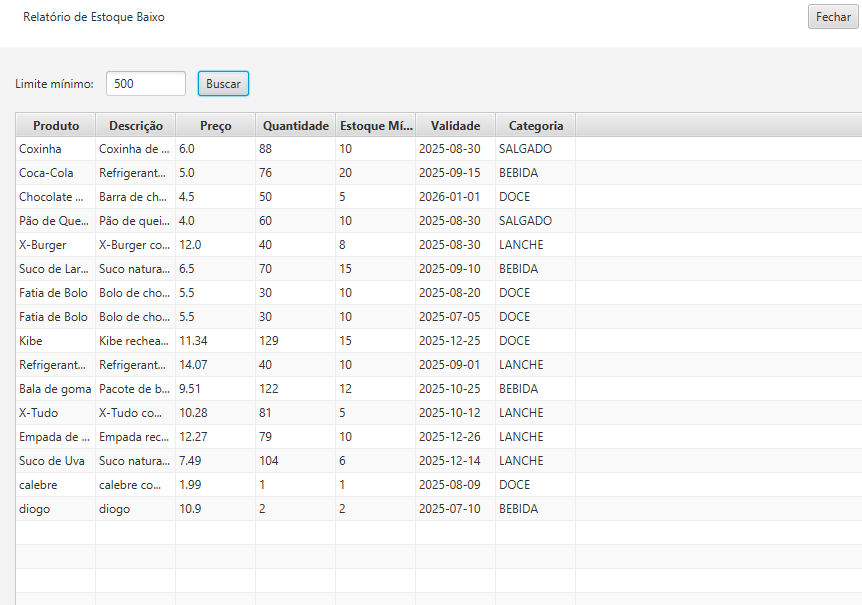Screen dimensions: 862x605
Task: Select the Bala de goma row
Action: (54, 389)
